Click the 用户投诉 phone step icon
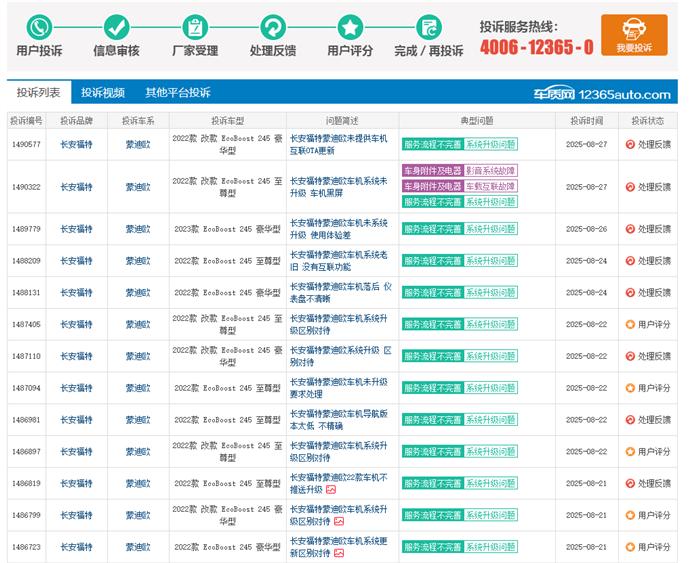This screenshot has height=563, width=700. [x=39, y=27]
